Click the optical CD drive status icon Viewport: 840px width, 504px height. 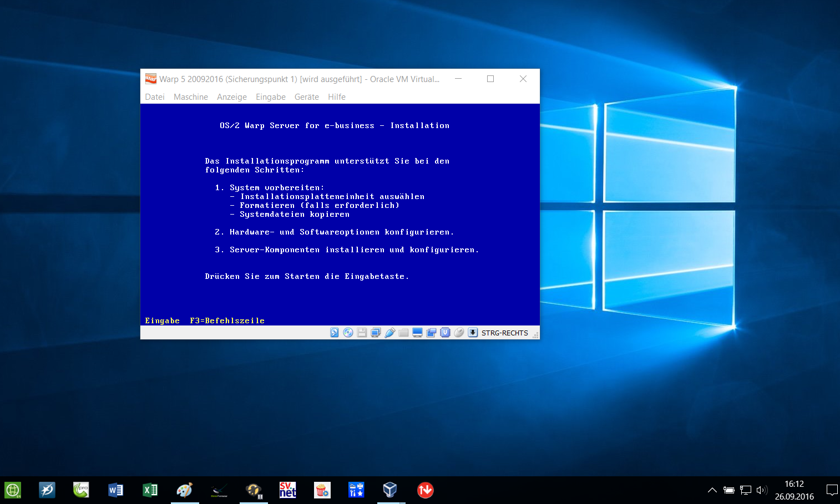[x=348, y=333]
